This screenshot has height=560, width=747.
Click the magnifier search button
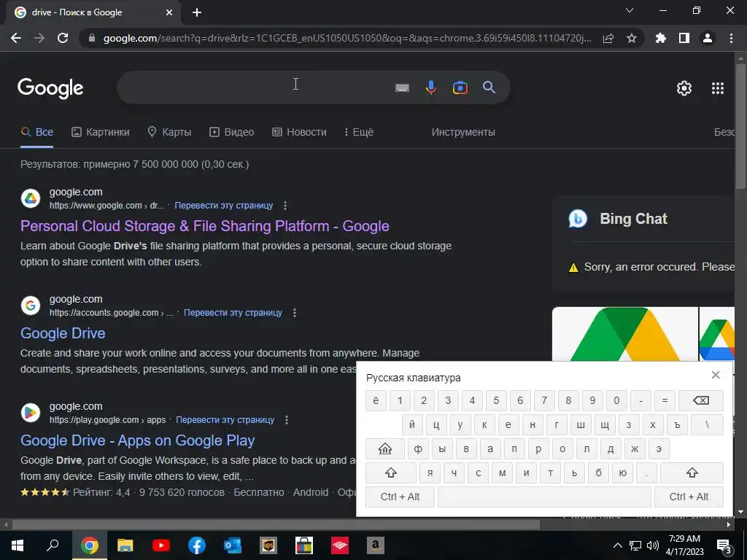tap(489, 87)
